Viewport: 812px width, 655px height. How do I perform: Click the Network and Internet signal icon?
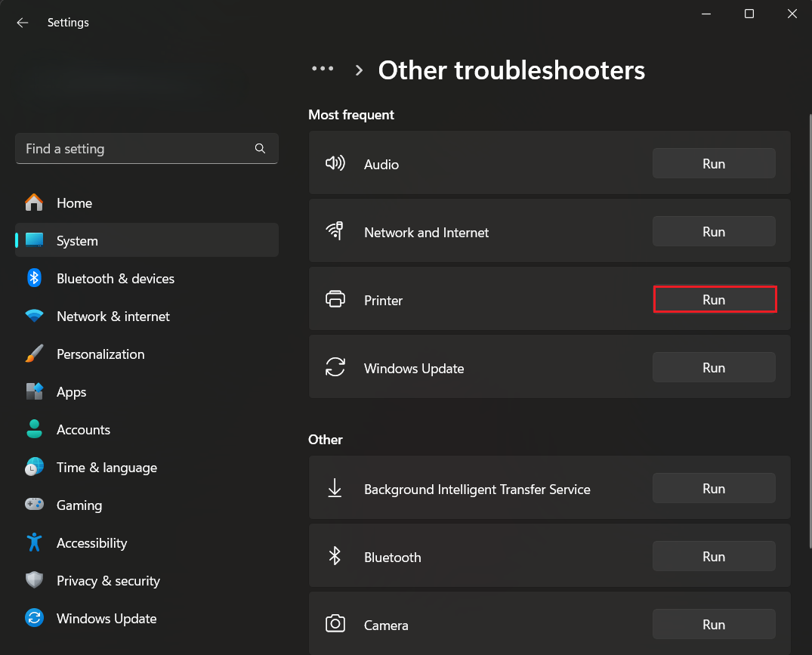point(335,231)
